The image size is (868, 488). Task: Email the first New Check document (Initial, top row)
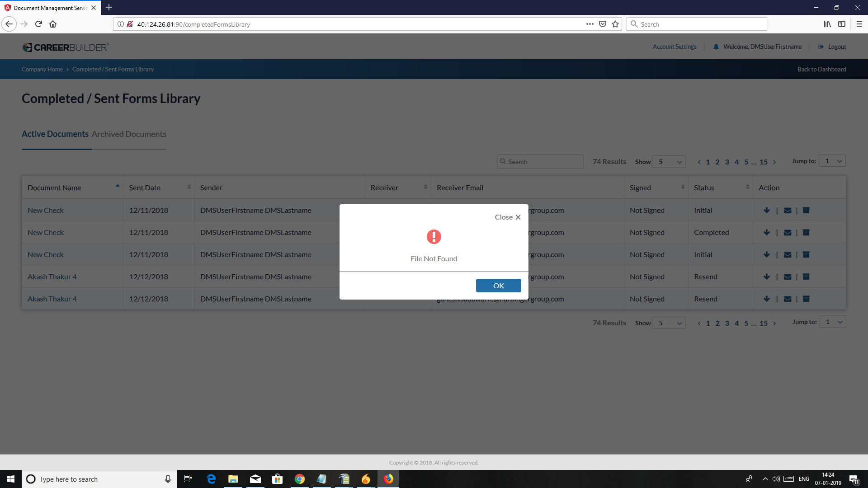pyautogui.click(x=788, y=211)
